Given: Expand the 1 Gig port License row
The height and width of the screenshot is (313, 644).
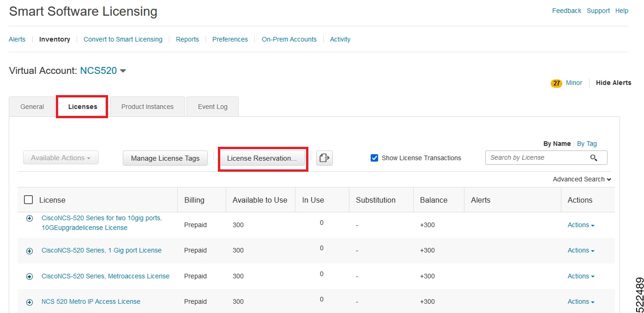Looking at the screenshot, I should pos(30,251).
